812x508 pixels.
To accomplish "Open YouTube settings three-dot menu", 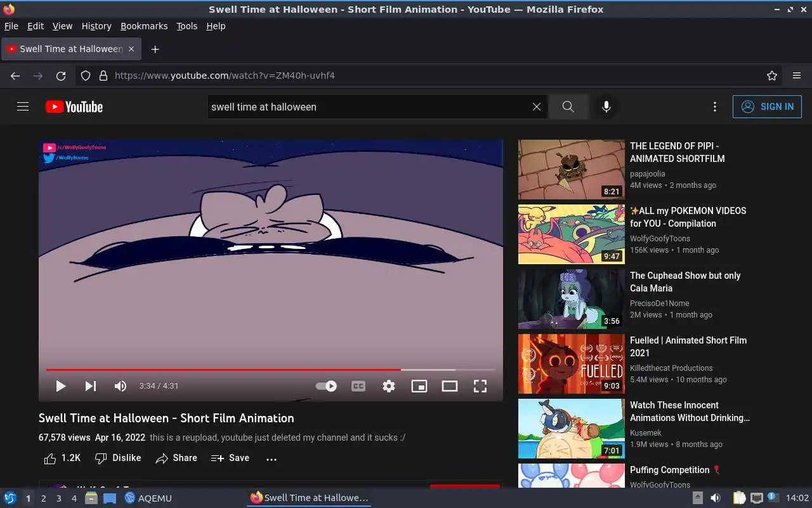I will click(x=715, y=107).
